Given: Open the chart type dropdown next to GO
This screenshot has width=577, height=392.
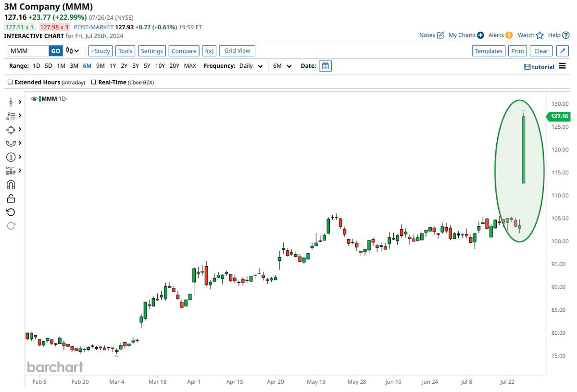Looking at the screenshot, I should (x=73, y=51).
